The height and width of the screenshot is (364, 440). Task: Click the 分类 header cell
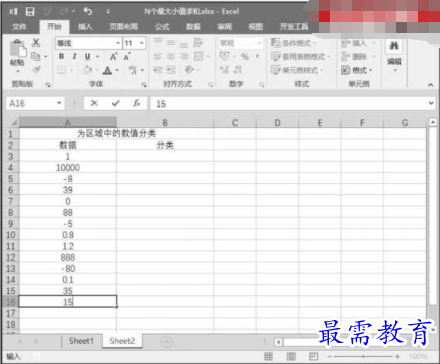[165, 145]
